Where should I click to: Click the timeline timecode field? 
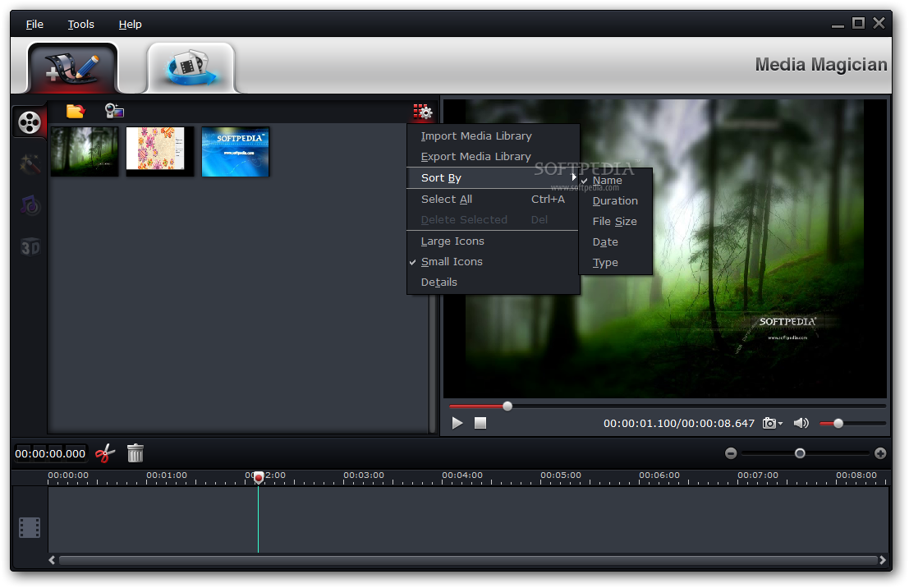tap(50, 453)
